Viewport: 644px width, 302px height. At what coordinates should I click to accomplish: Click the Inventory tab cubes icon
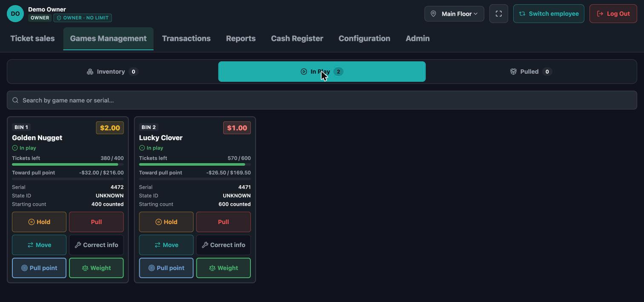click(x=90, y=72)
